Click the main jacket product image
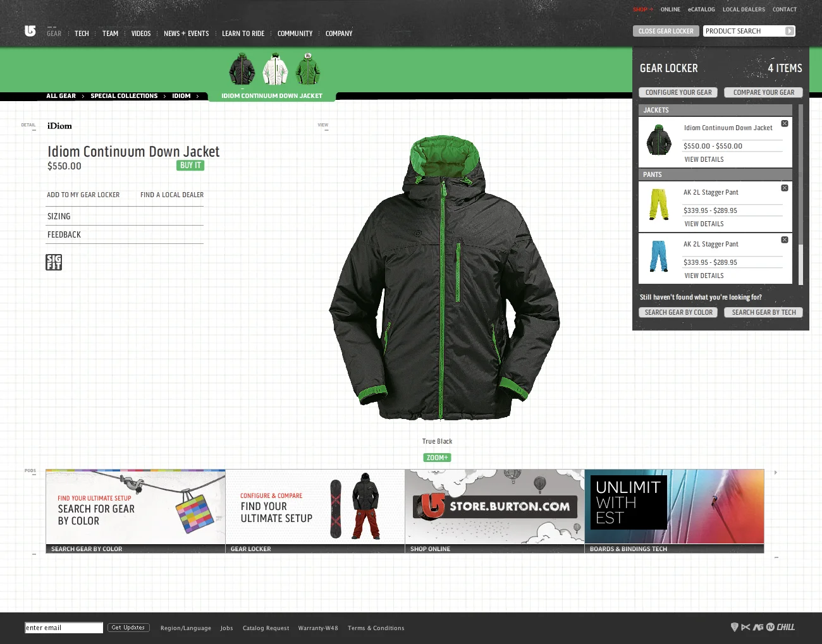Image resolution: width=822 pixels, height=644 pixels. click(444, 278)
